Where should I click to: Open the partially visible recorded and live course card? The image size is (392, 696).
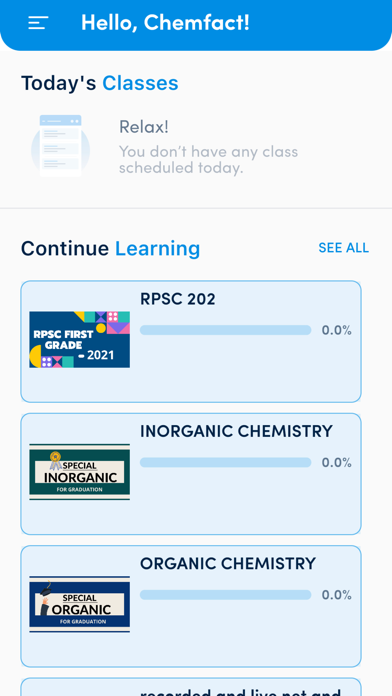[191, 687]
